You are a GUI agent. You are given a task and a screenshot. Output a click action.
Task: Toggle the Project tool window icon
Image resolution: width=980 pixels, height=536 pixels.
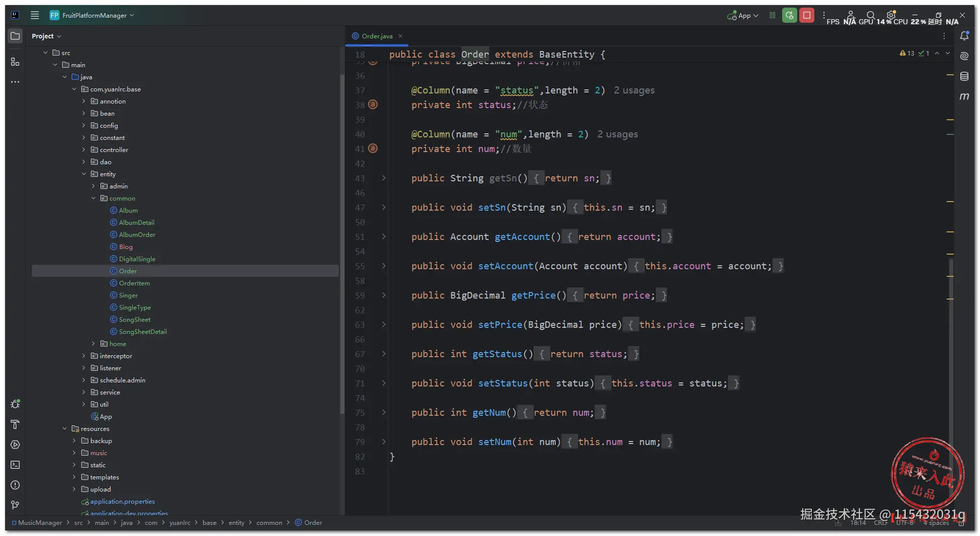click(x=15, y=36)
